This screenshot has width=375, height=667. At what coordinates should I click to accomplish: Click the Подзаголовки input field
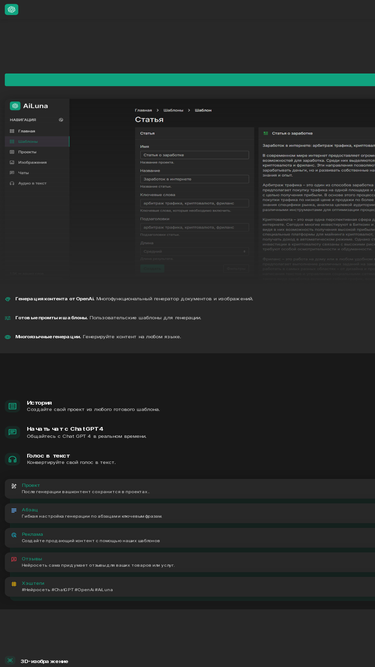pos(194,228)
